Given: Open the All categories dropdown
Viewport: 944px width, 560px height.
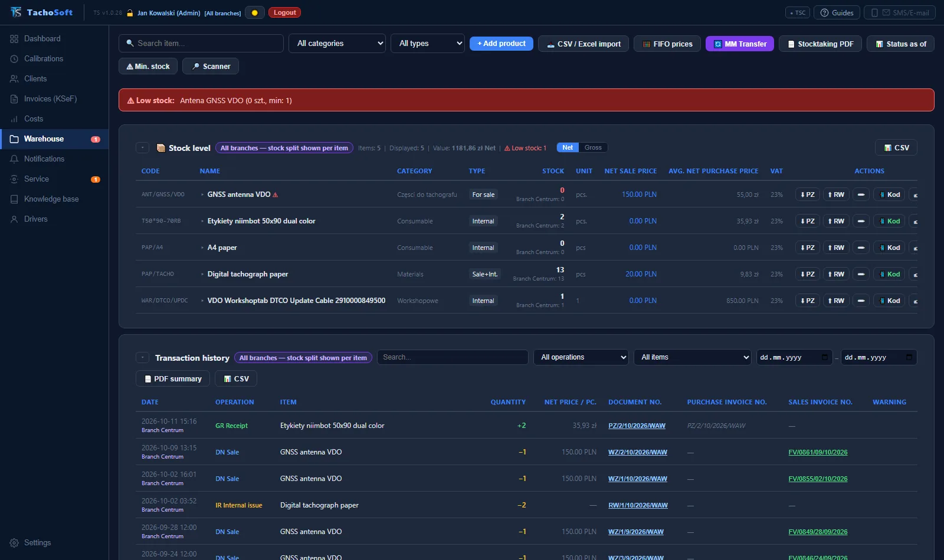Looking at the screenshot, I should [x=337, y=43].
